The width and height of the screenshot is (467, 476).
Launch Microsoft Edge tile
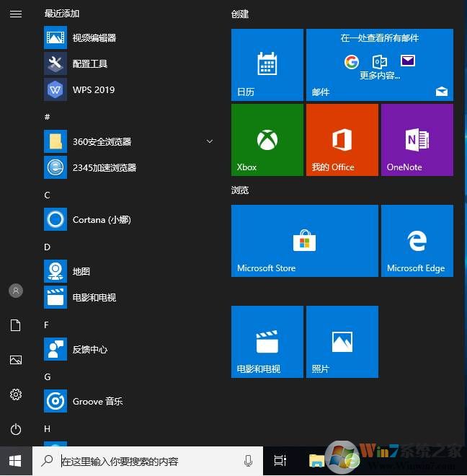[417, 241]
